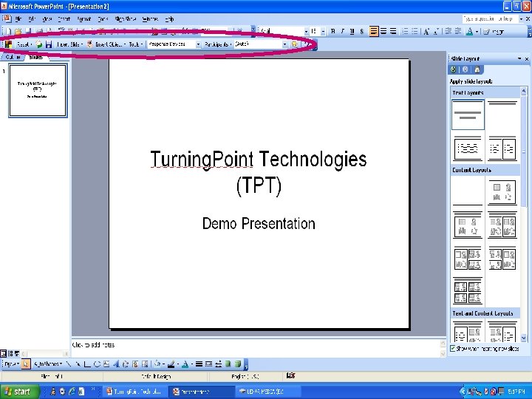The height and width of the screenshot is (399, 532).
Task: Toggle Italic formatting
Action: pyautogui.click(x=342, y=32)
